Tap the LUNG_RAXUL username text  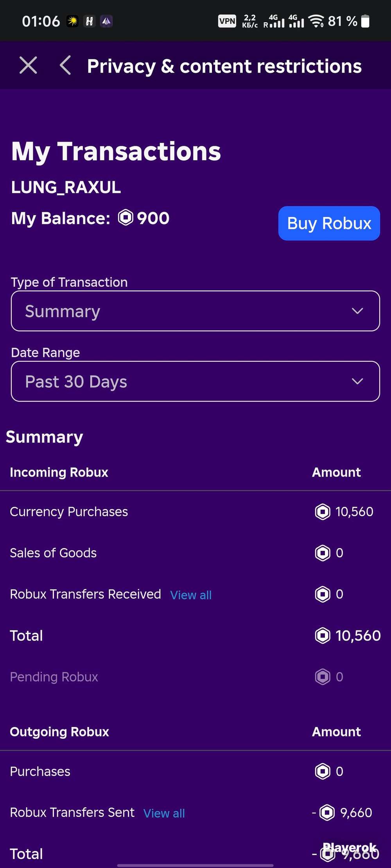point(66,187)
